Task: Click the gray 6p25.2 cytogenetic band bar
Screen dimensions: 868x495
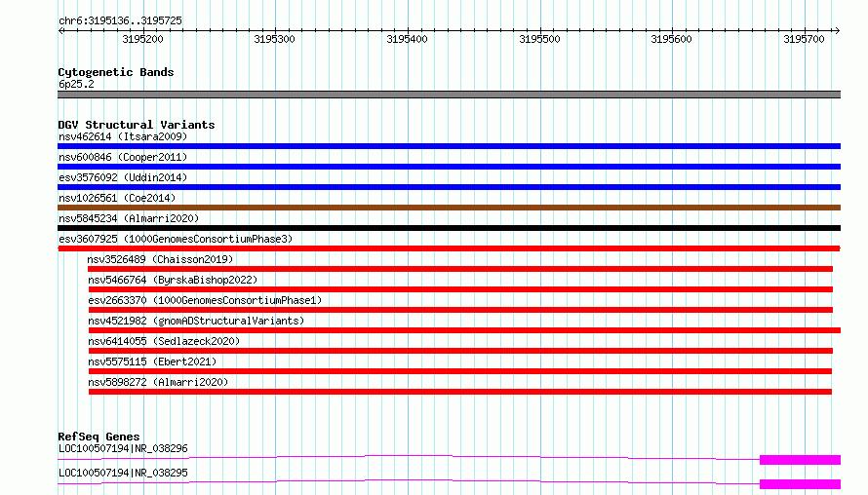Action: pos(449,95)
